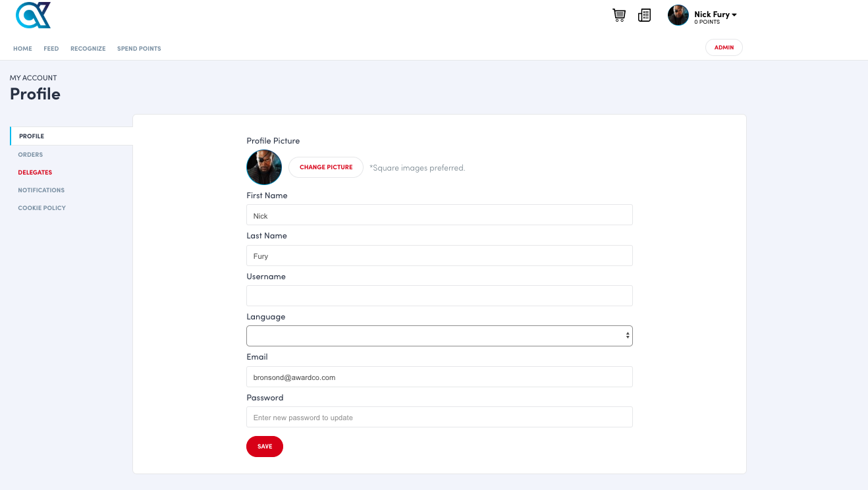
Task: View the Cookie Policy link
Action: click(x=42, y=208)
